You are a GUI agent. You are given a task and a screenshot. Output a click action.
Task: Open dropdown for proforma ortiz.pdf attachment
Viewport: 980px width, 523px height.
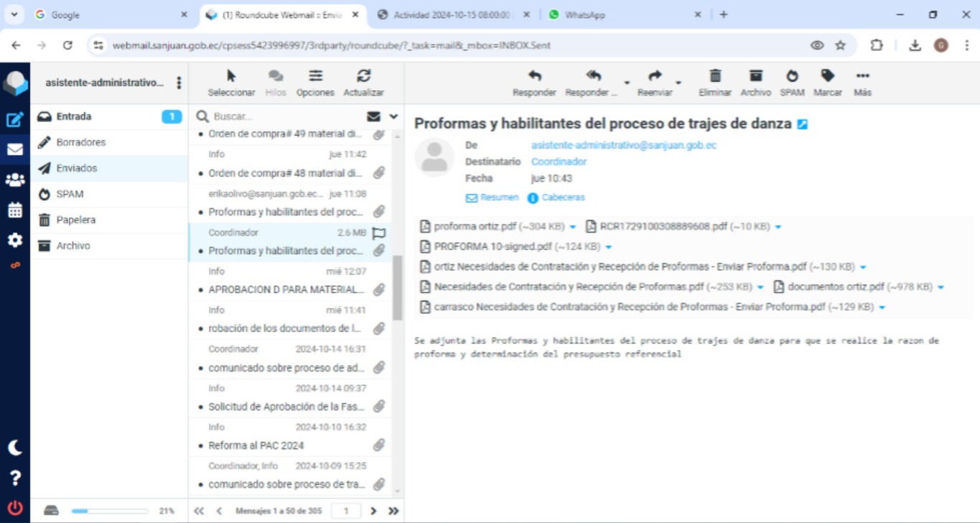573,227
